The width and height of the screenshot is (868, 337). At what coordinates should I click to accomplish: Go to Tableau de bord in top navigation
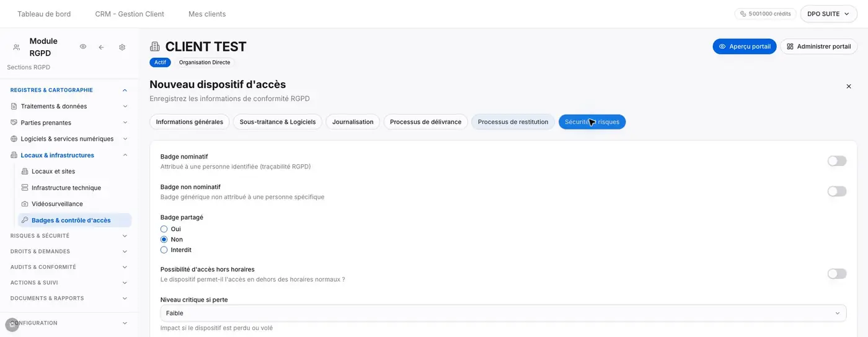pos(44,14)
